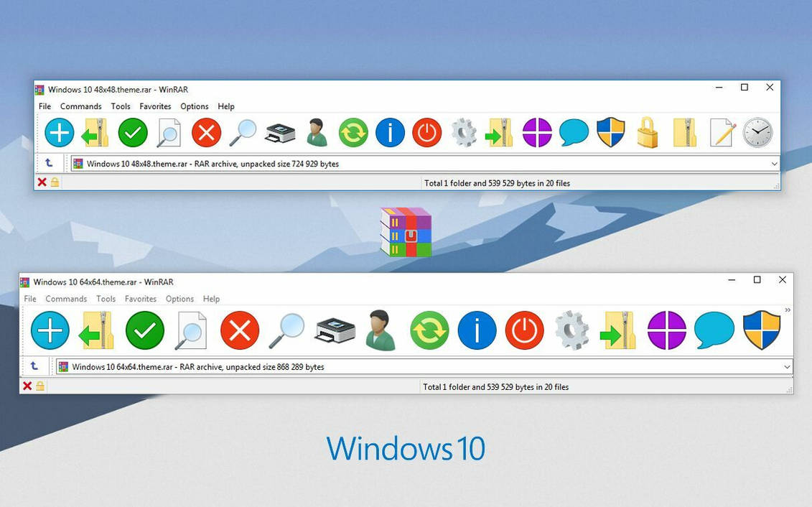The width and height of the screenshot is (812, 507).
Task: Click the red X Delete icon in 48x48 window
Action: click(206, 133)
